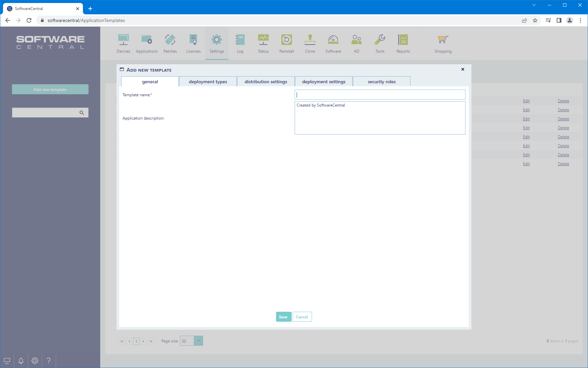
Task: Open the security roles tab
Action: 382,82
